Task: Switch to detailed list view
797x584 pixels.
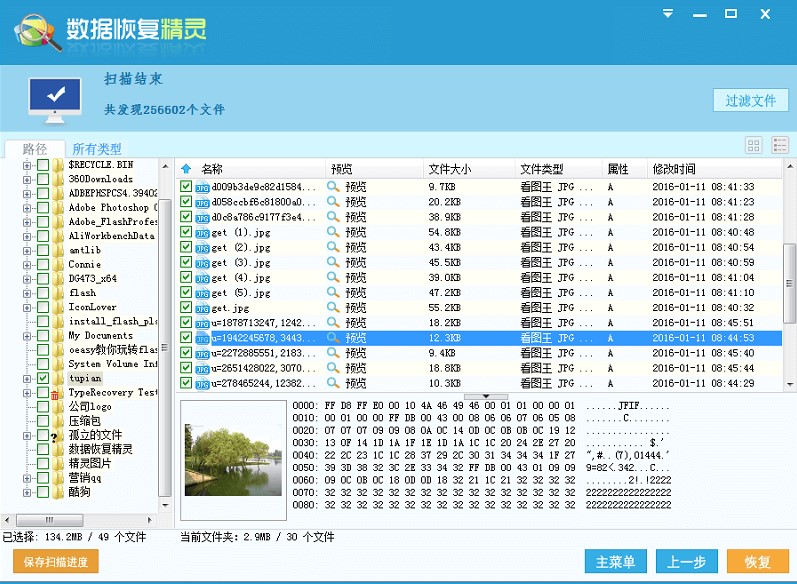Action: pos(780,146)
